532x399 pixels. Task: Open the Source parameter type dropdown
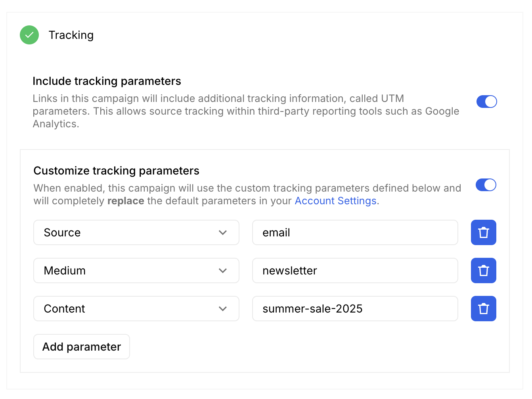point(136,232)
